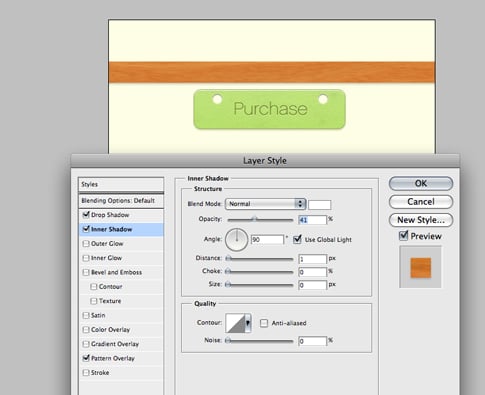This screenshot has height=395, width=485.
Task: Enable the Outer Glow checkbox
Action: tap(86, 244)
